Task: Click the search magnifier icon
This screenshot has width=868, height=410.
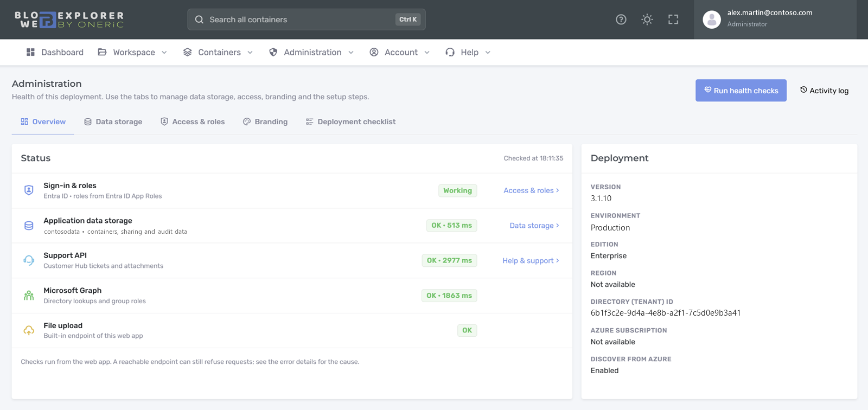Action: coord(199,20)
